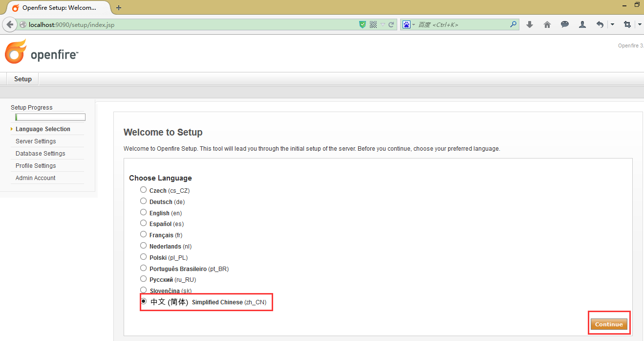
Task: Select the Nederlands (nl) radio button
Action: [x=143, y=246]
